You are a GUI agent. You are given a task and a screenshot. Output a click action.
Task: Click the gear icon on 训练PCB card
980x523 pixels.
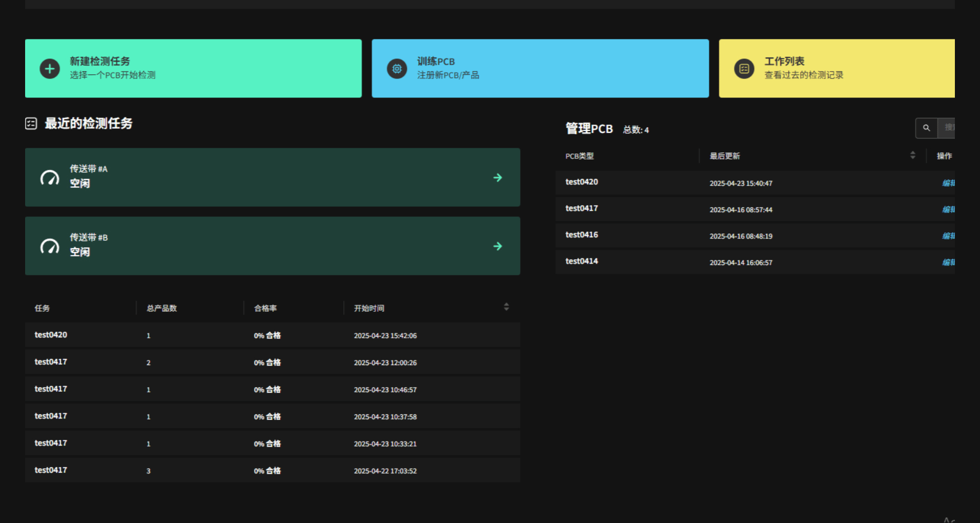click(x=397, y=68)
